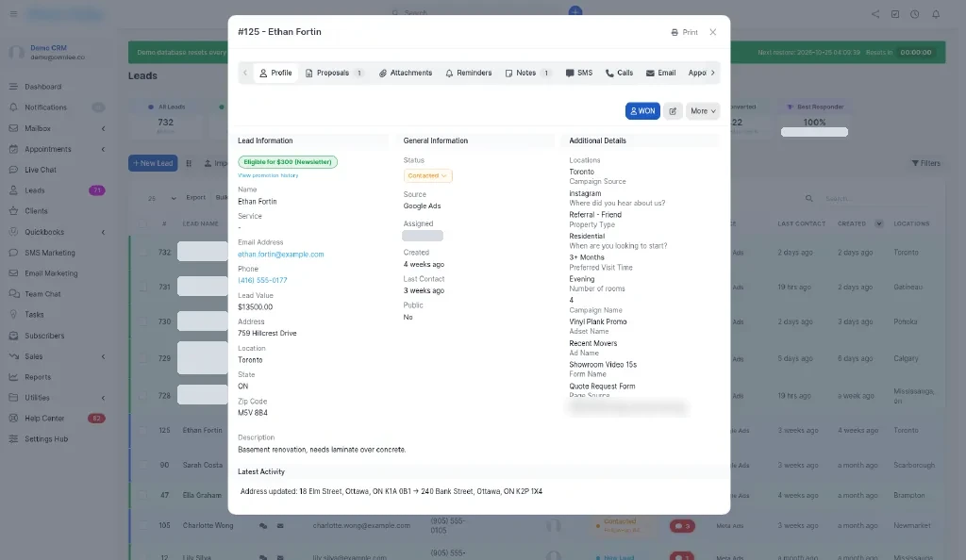
Task: Tick the checkbox for lead row 732
Action: click(x=143, y=253)
